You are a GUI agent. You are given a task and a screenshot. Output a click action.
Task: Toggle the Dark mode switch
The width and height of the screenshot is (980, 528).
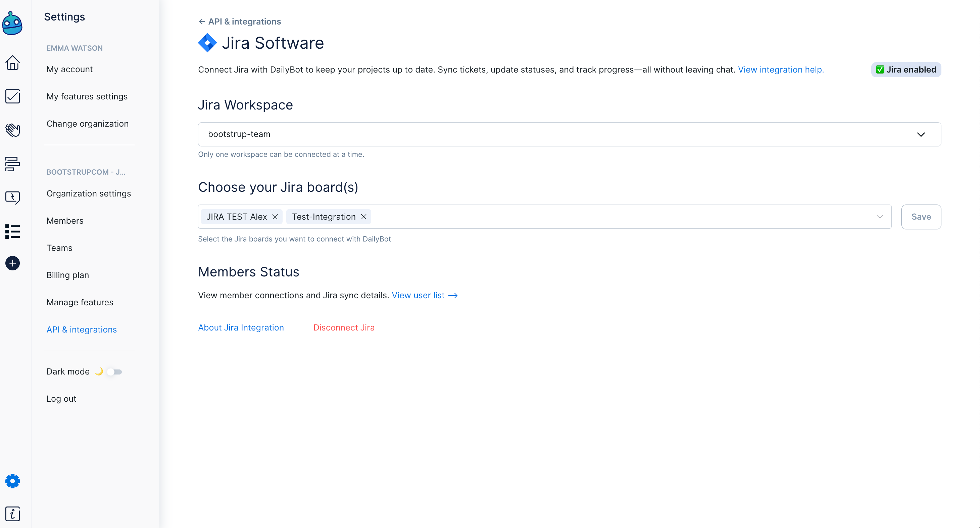click(x=114, y=371)
